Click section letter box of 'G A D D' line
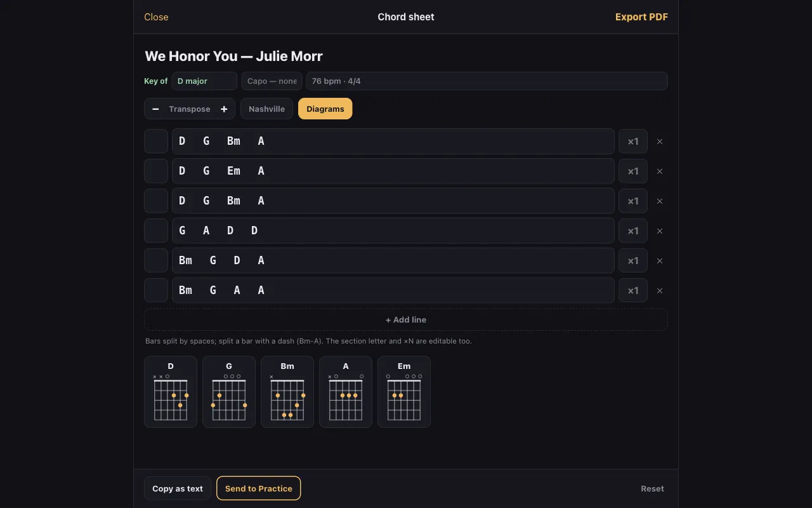 click(x=156, y=231)
